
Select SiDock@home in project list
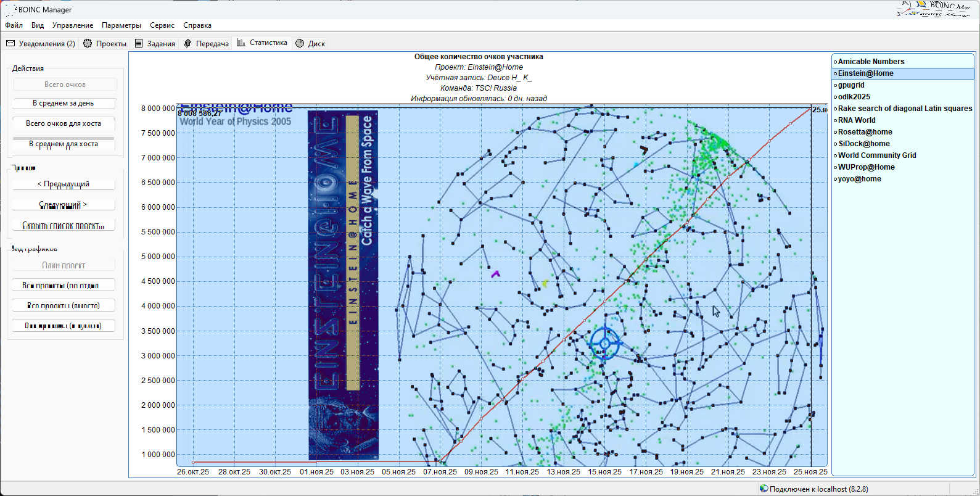[903, 144]
